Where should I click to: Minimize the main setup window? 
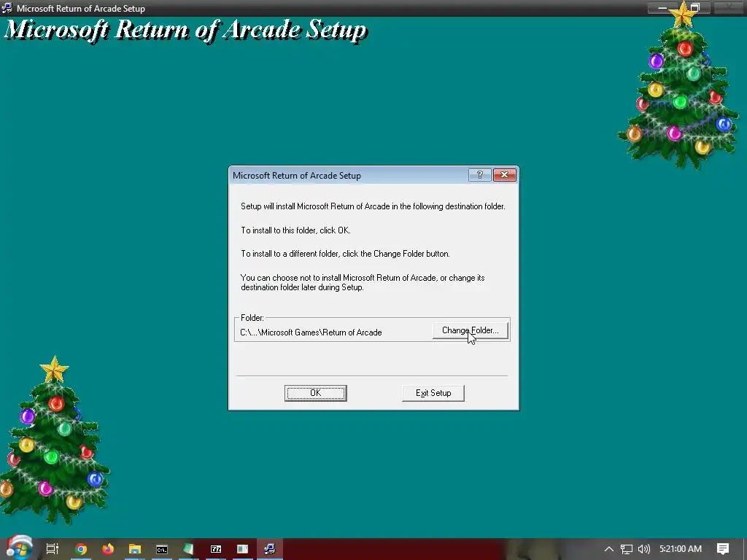click(x=662, y=7)
